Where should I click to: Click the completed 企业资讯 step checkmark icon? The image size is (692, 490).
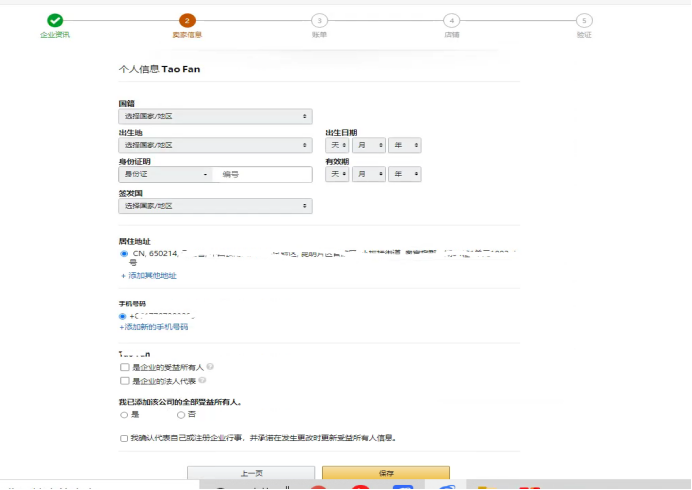[54, 20]
